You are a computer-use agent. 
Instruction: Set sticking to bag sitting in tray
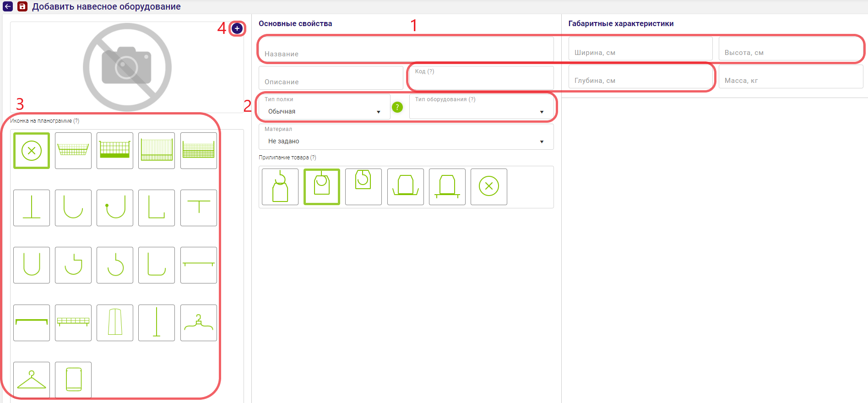406,187
